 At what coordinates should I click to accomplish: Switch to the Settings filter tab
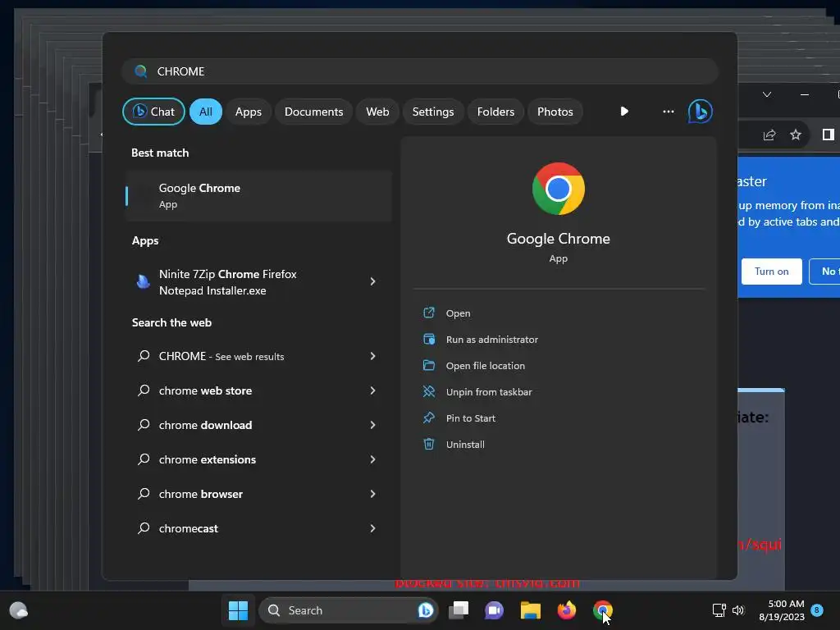(433, 112)
